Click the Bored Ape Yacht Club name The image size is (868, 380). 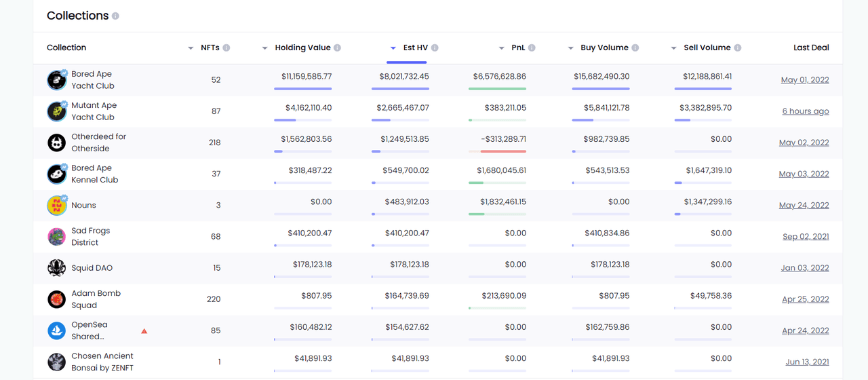coord(93,80)
